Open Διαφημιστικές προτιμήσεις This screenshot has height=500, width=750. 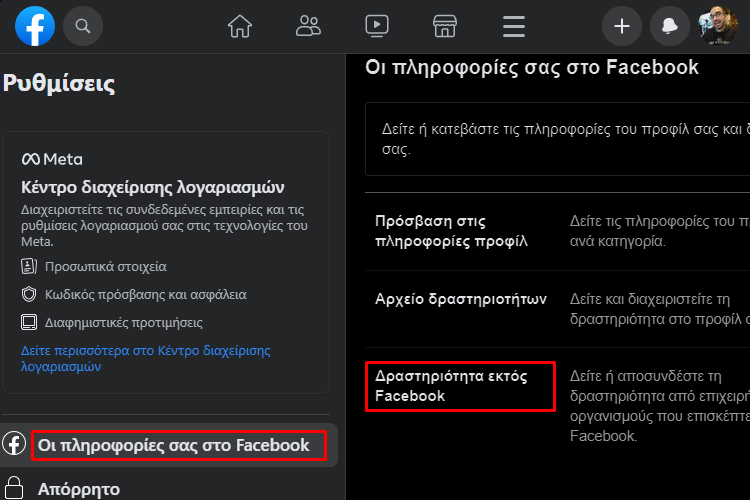click(123, 322)
